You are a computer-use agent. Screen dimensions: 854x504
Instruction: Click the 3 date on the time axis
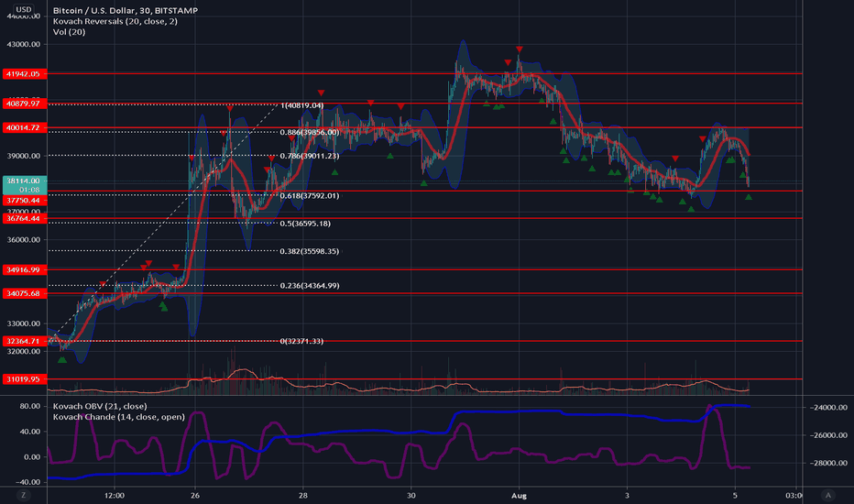point(627,495)
